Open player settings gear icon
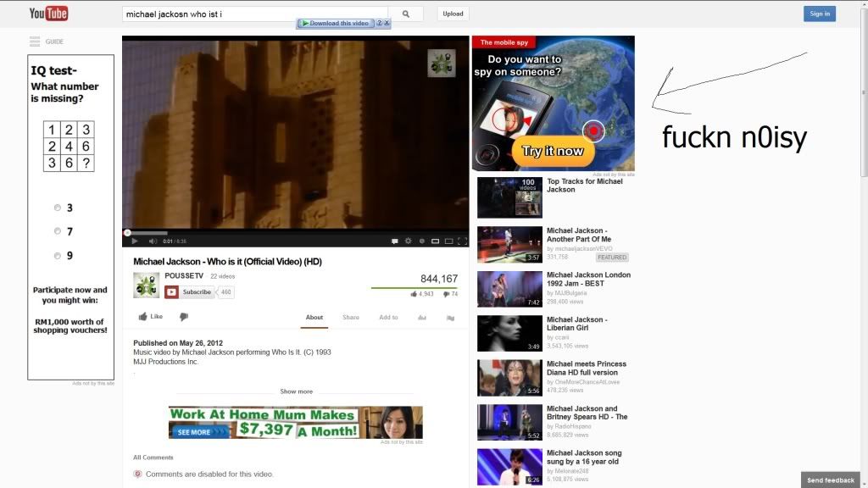 408,241
